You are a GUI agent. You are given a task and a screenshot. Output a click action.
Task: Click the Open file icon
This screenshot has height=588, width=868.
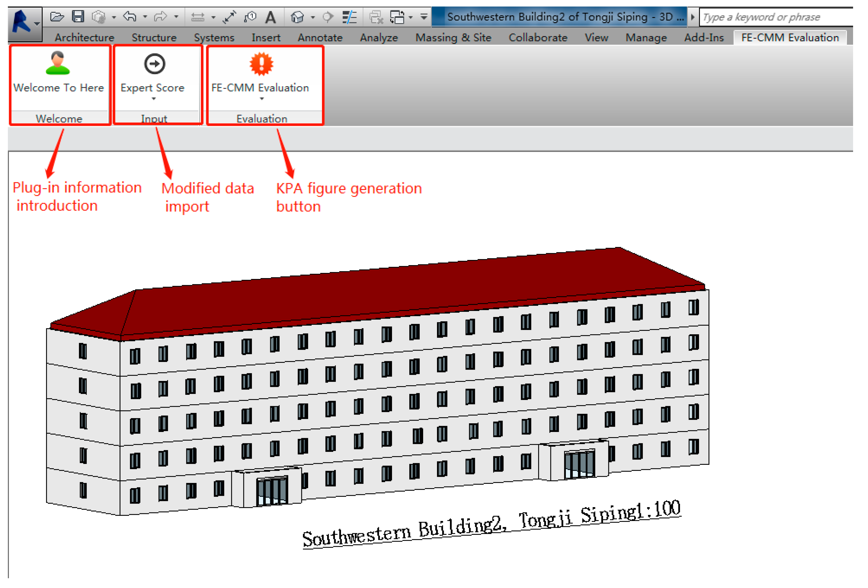(57, 17)
